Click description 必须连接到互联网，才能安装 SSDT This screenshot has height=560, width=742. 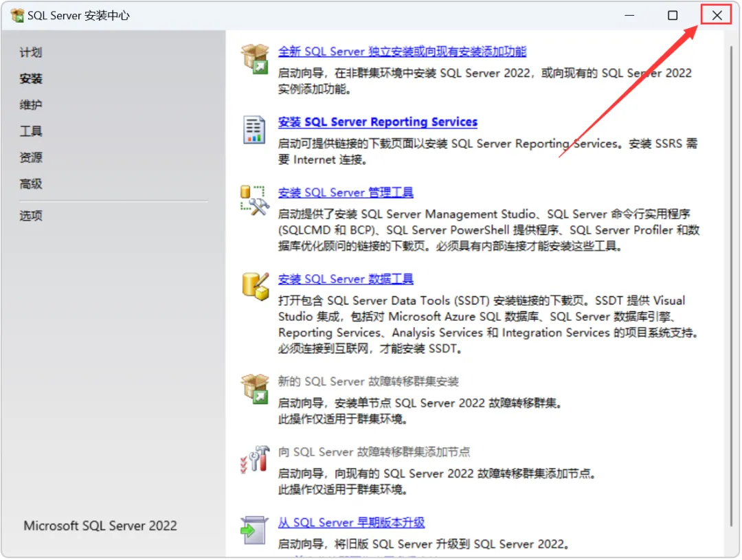pyautogui.click(x=370, y=349)
